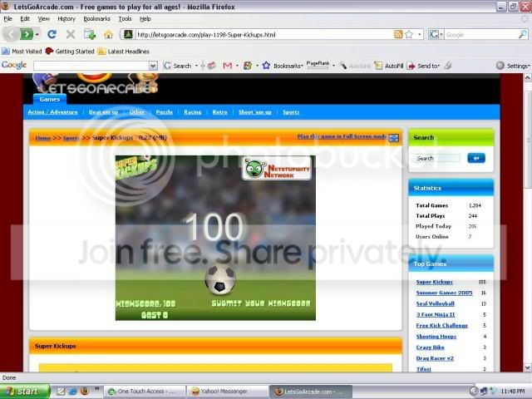The height and width of the screenshot is (399, 532).
Task: Open Google Toolbar Settings
Action: click(x=513, y=66)
